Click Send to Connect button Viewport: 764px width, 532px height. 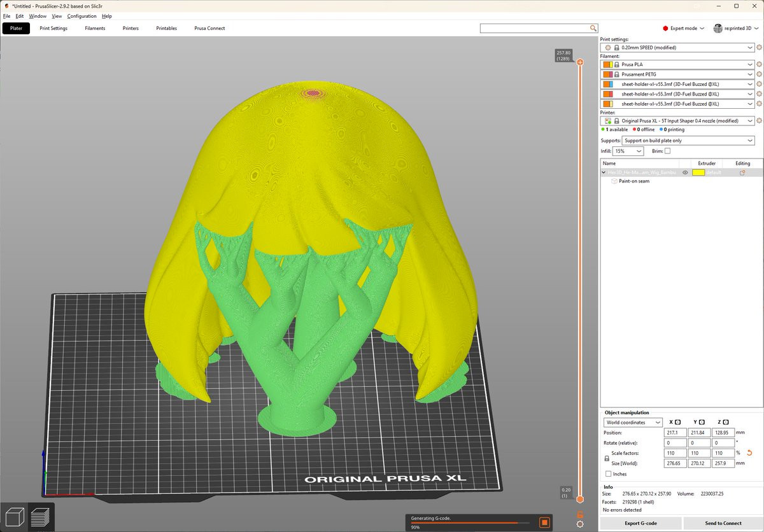coord(723,523)
